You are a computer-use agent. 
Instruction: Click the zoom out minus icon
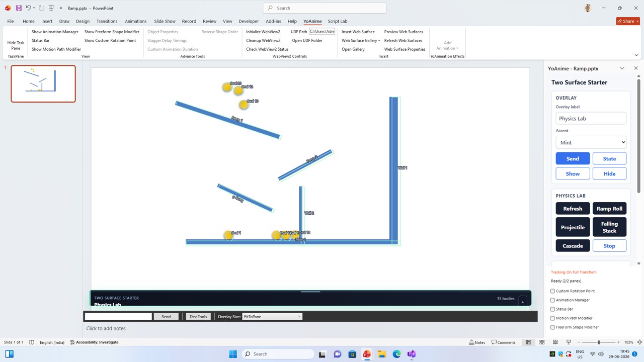coord(580,342)
